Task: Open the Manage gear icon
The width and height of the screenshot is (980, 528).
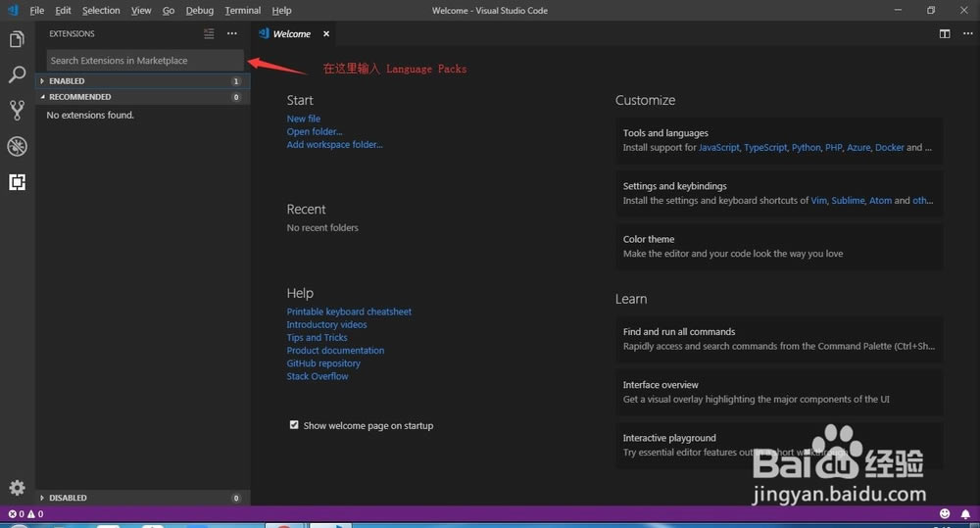Action: pyautogui.click(x=17, y=488)
